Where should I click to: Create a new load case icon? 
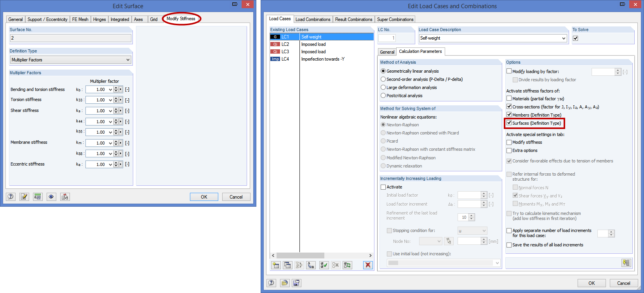(x=276, y=265)
